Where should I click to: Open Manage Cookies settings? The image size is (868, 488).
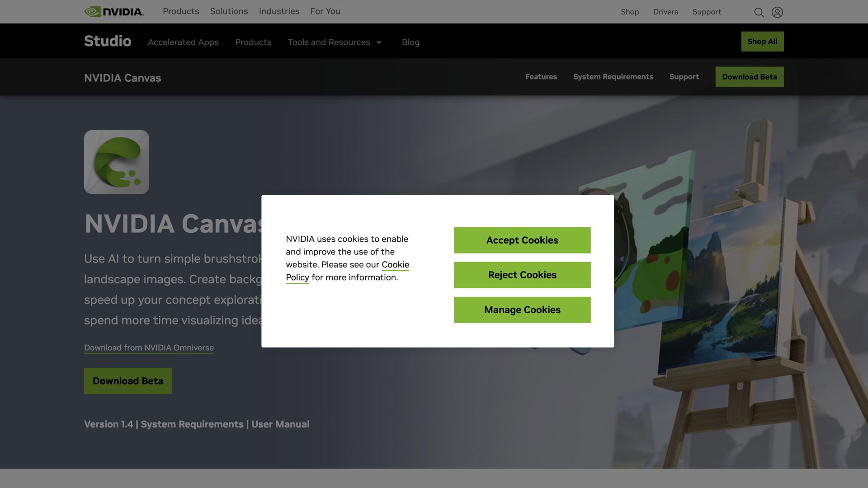tap(522, 310)
